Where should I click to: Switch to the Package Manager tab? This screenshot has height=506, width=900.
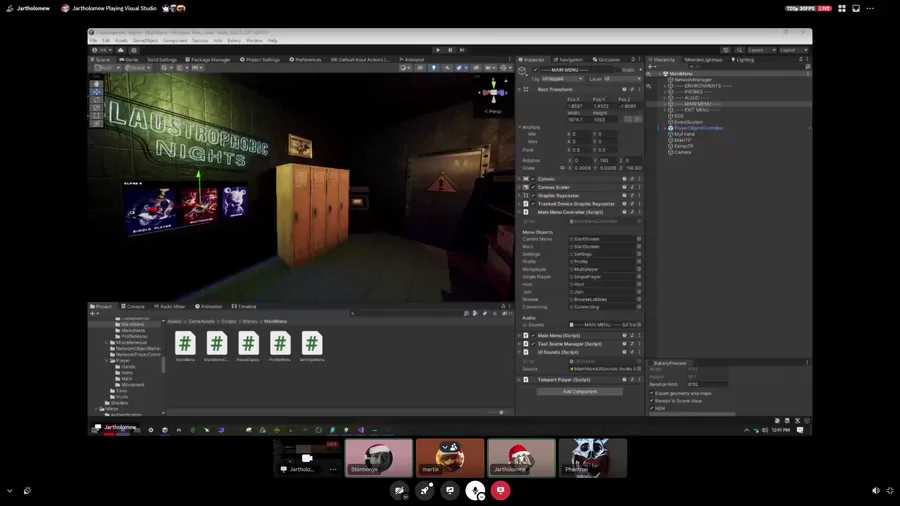tap(208, 60)
